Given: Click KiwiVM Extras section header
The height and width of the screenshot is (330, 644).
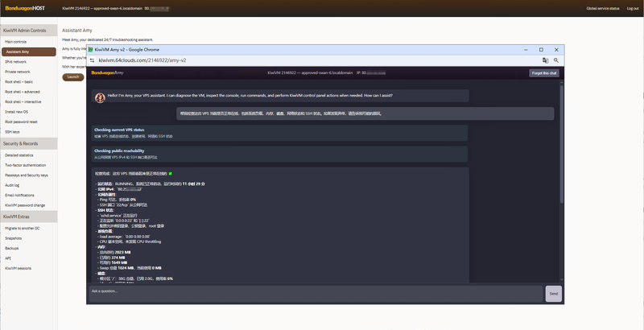Looking at the screenshot, I should point(29,217).
